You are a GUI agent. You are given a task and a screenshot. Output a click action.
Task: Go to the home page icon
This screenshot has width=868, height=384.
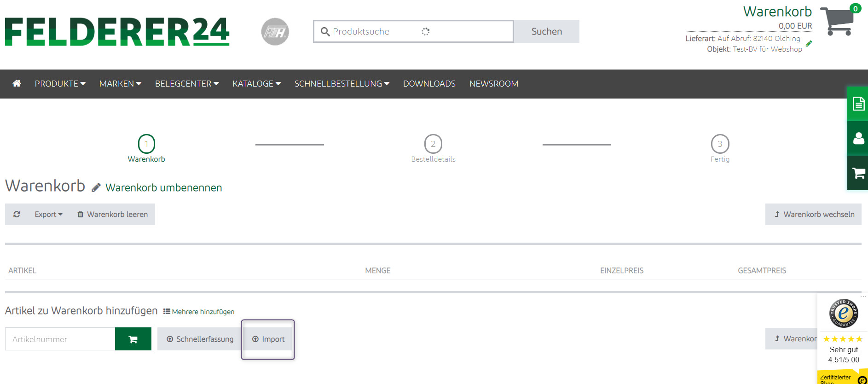[17, 83]
